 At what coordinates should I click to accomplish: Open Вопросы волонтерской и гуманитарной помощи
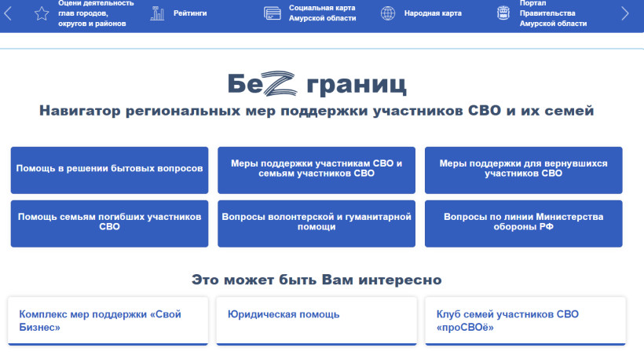(x=317, y=223)
